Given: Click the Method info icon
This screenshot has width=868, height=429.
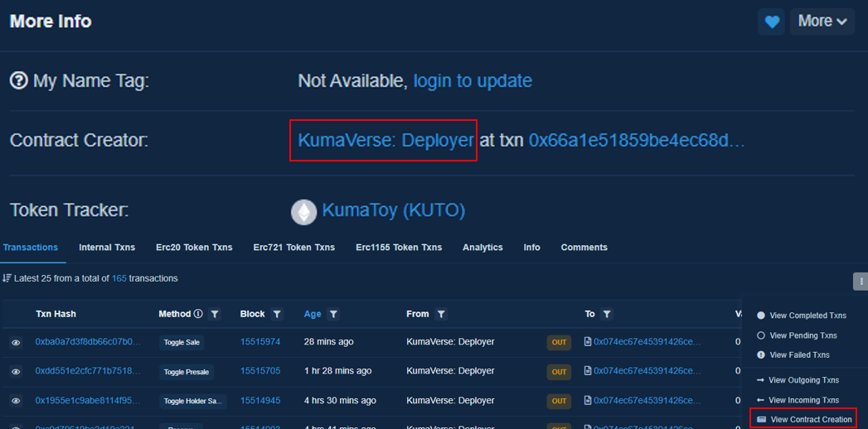Looking at the screenshot, I should tap(198, 314).
